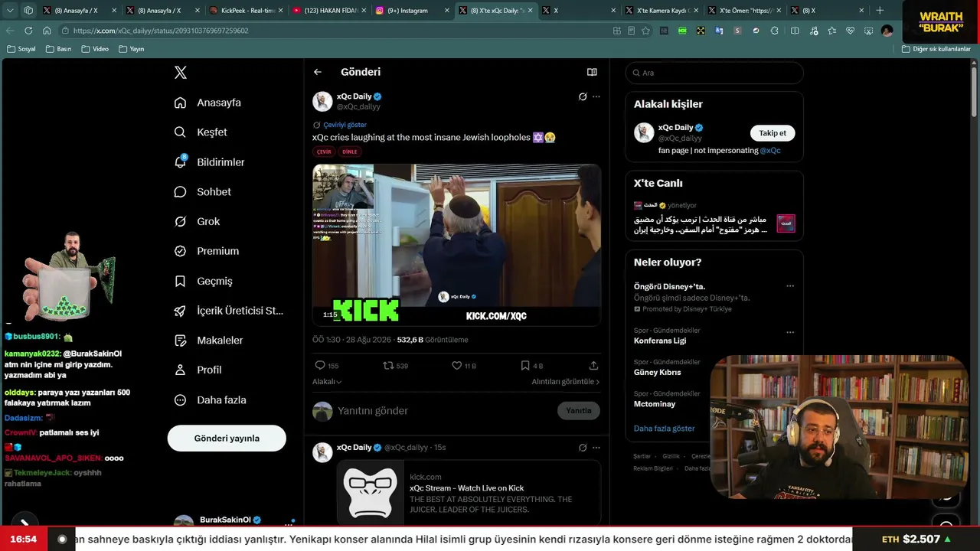Image resolution: width=980 pixels, height=551 pixels.
Task: Click the reply icon with 155
Action: (x=327, y=366)
